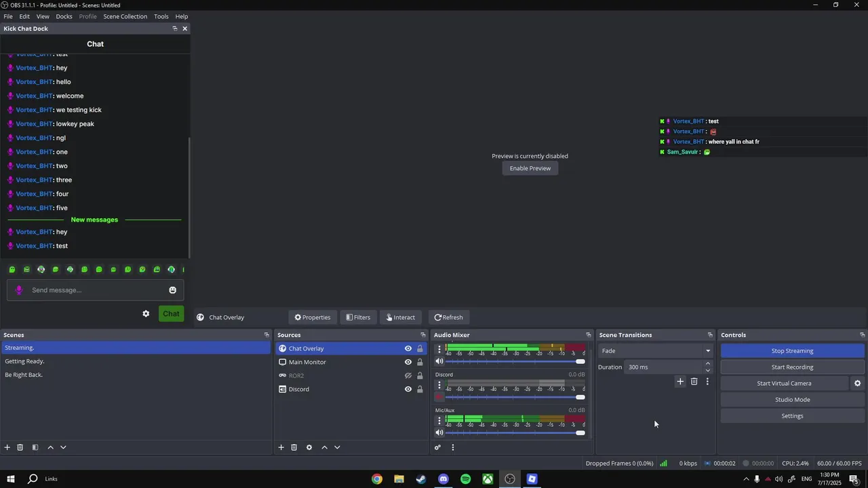This screenshot has width=868, height=488.
Task: Lock the ROR2 source
Action: pos(420,375)
